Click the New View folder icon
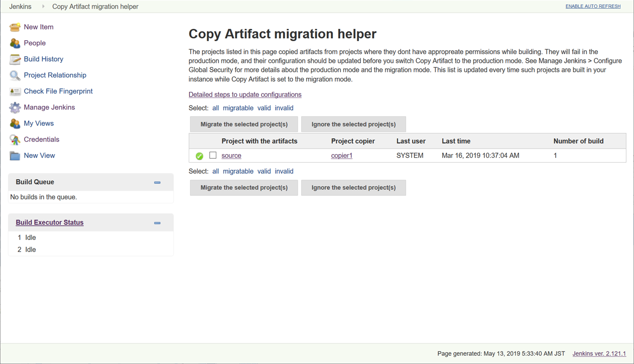The image size is (634, 364). (15, 156)
